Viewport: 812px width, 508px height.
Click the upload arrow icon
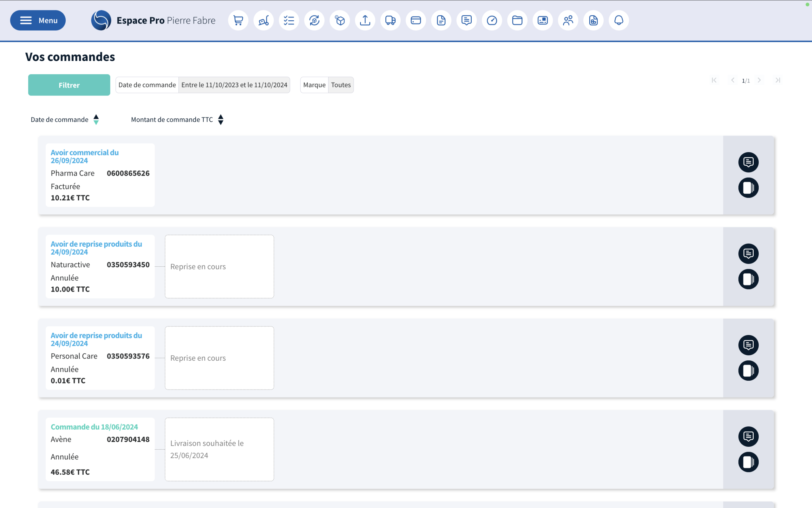point(365,21)
